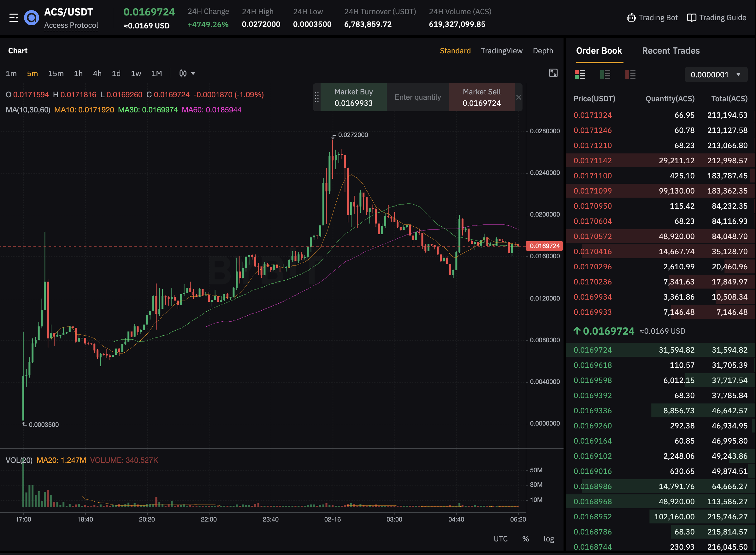Open the Trading Guide book icon
Screen dimensions: 756x555
[692, 18]
